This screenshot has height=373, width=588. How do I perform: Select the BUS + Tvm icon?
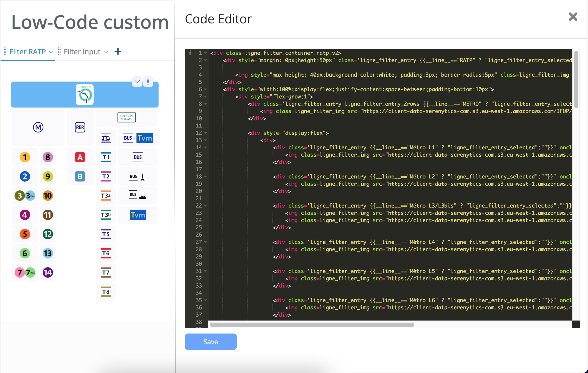click(x=138, y=138)
